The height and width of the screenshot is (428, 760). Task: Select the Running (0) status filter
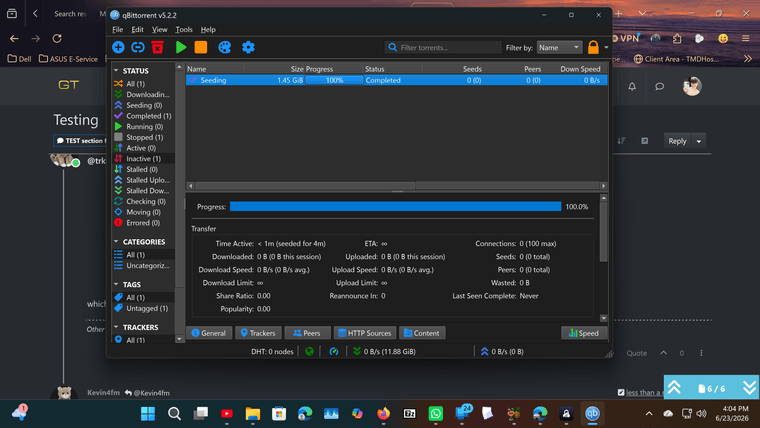tap(143, 127)
